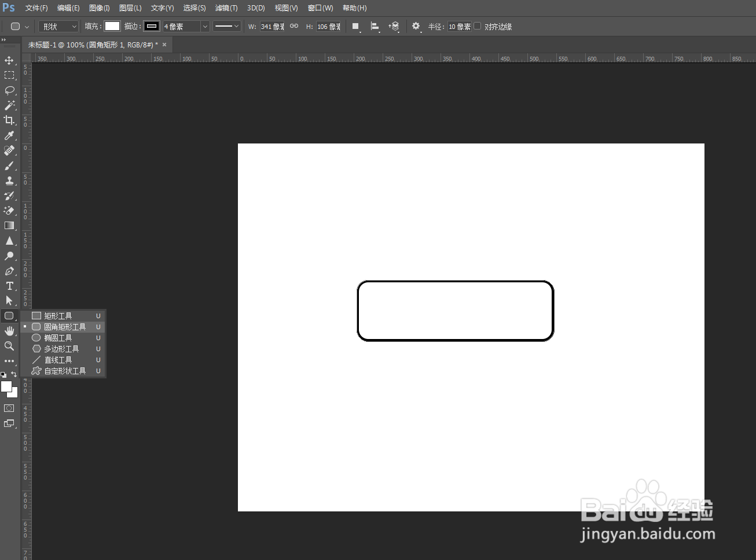The height and width of the screenshot is (560, 756).
Task: Select the Dodge tool
Action: (x=9, y=256)
